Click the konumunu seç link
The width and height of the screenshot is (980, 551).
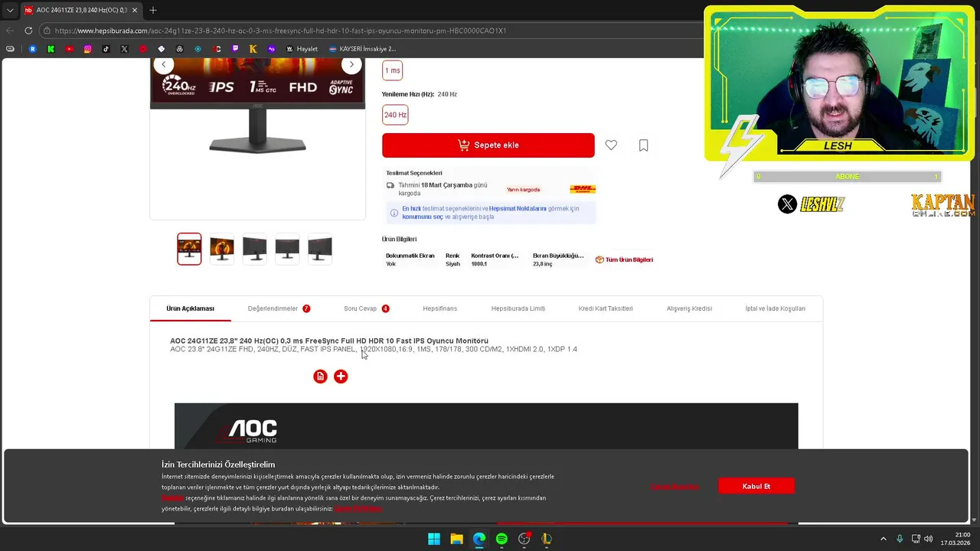coord(423,217)
